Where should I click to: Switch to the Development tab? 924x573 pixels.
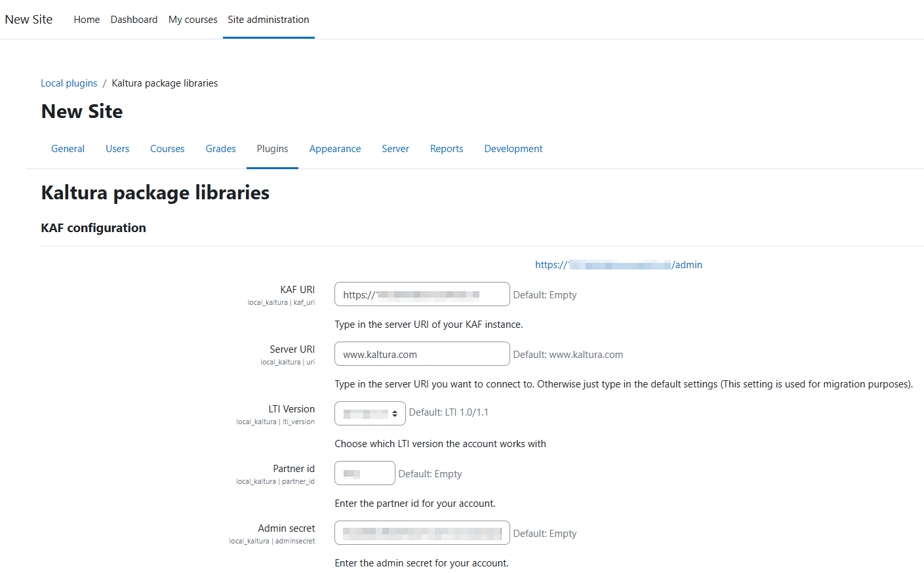(x=513, y=149)
